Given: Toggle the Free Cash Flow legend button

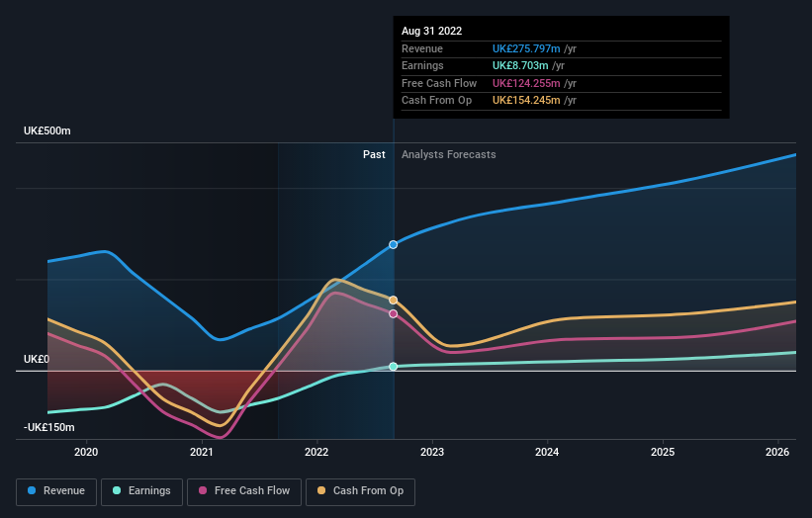Looking at the screenshot, I should point(244,491).
